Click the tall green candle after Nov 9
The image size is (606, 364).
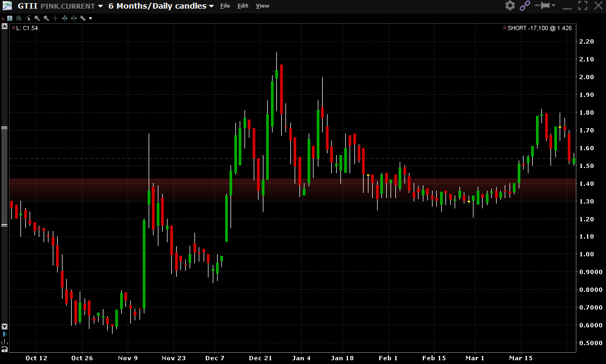pos(144,265)
